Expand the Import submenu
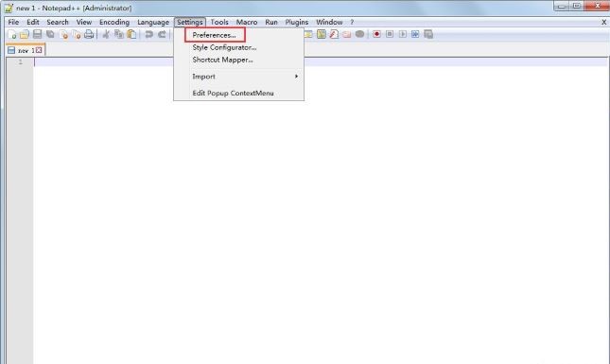Image resolution: width=610 pixels, height=364 pixels. 238,77
